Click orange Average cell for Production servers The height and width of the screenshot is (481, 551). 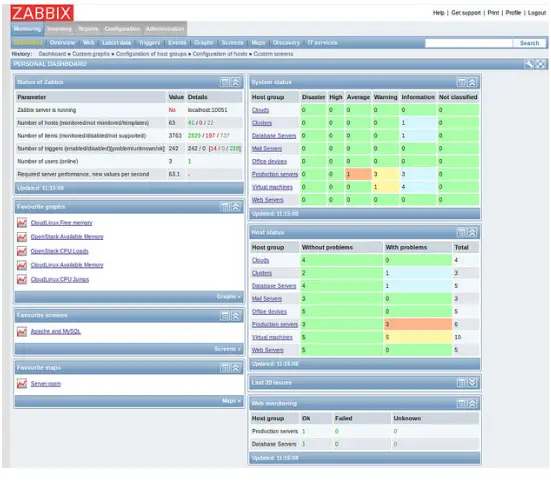tap(358, 174)
